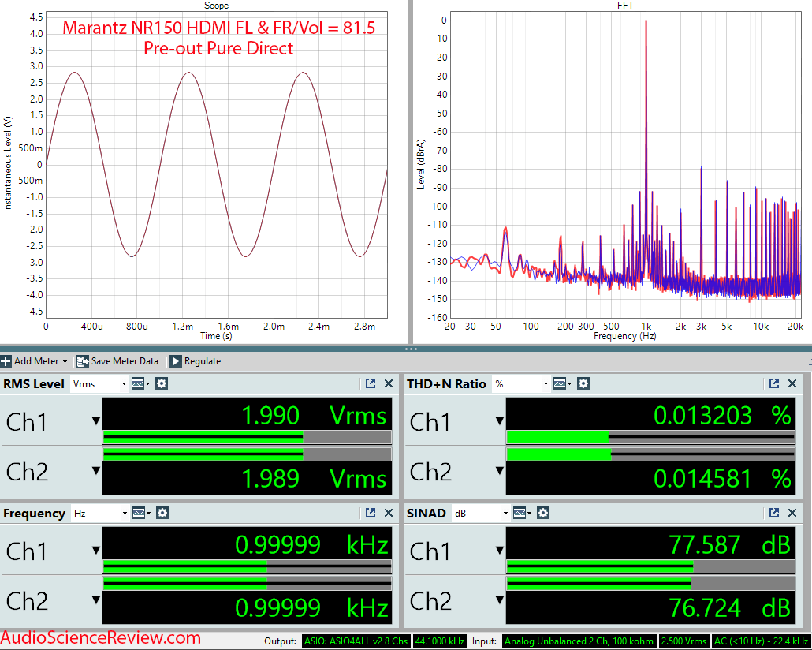Open Frequency meter graph view icon
Screen dimensions: 812x650
click(x=140, y=514)
